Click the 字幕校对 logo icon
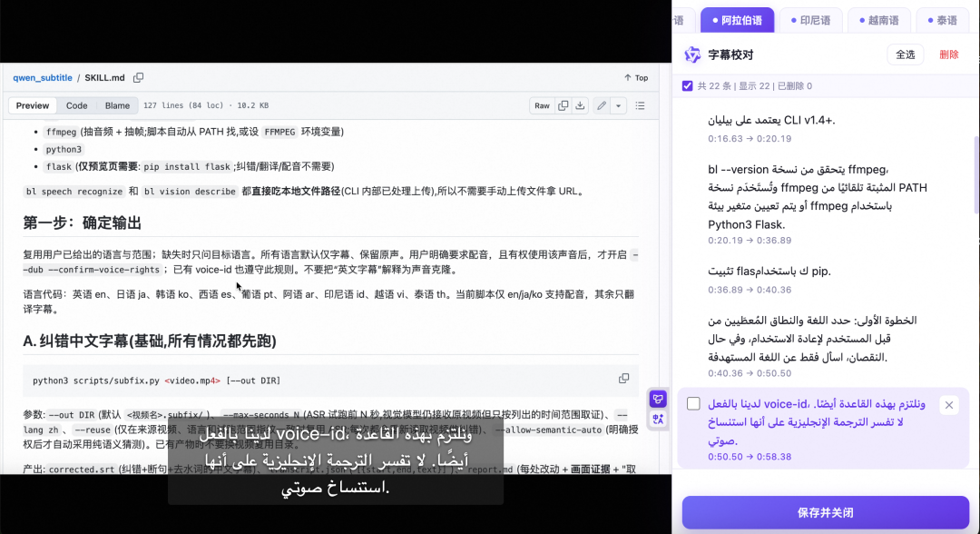 (x=692, y=55)
